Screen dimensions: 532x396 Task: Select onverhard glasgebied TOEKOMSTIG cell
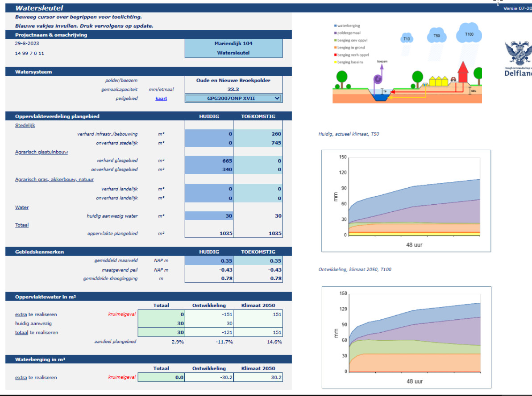pyautogui.click(x=258, y=169)
